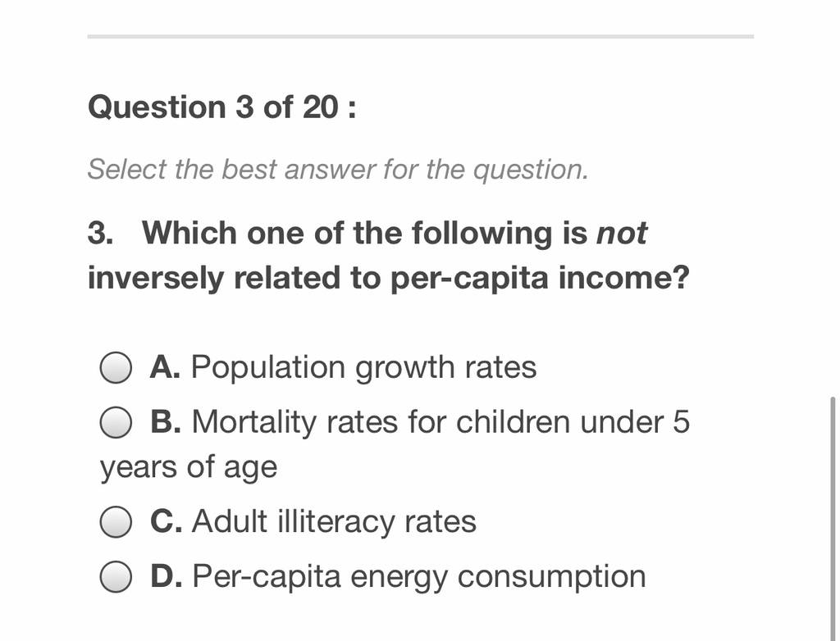Select radio button for answer A
This screenshot has width=840, height=641.
116,368
